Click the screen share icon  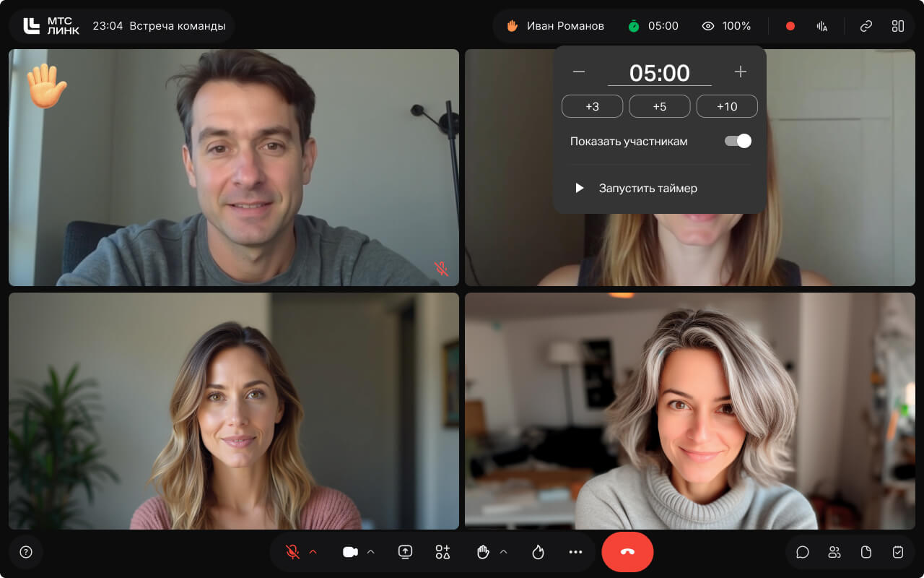pyautogui.click(x=405, y=552)
